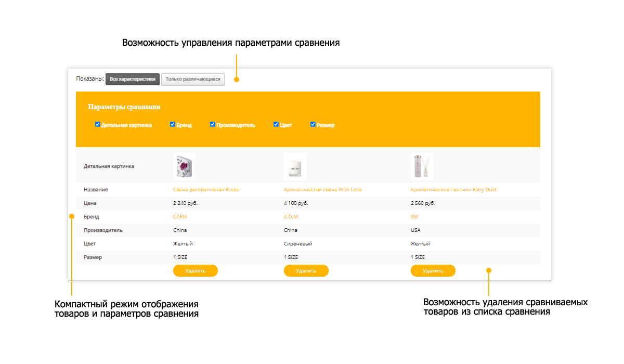Select the "Все характеристики" filter button
624x364 pixels.
(x=133, y=80)
